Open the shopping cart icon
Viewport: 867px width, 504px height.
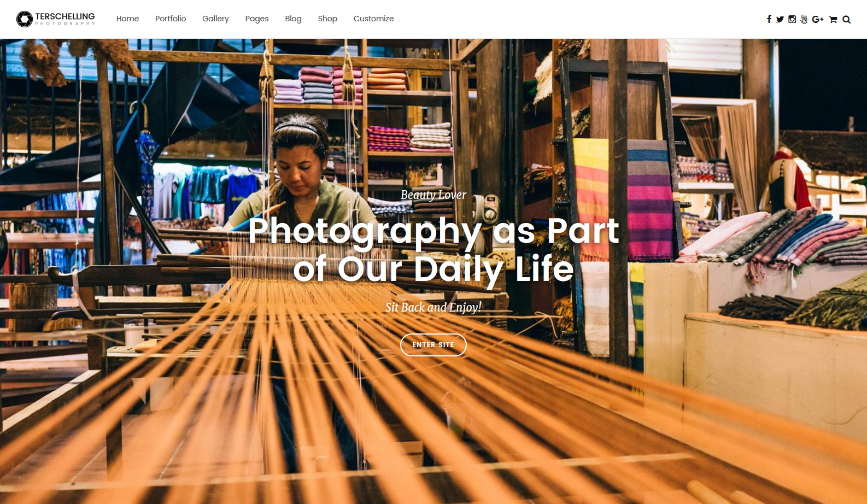pos(833,19)
